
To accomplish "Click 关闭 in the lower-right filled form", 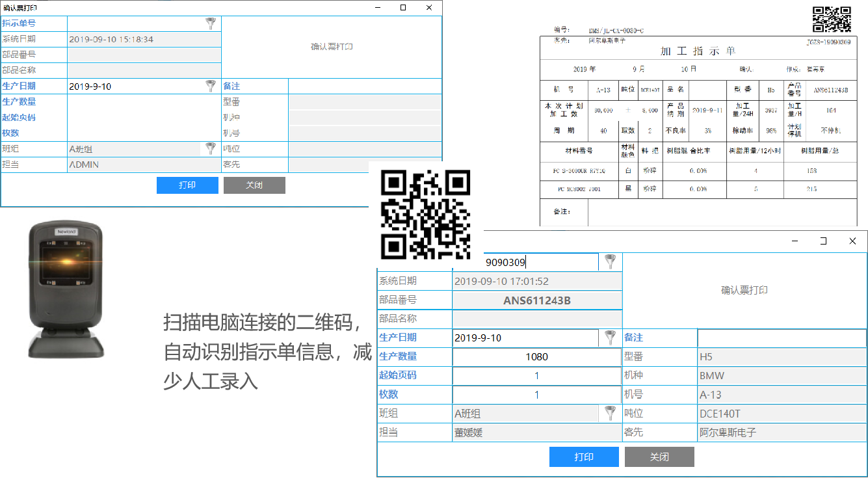I will coord(659,457).
